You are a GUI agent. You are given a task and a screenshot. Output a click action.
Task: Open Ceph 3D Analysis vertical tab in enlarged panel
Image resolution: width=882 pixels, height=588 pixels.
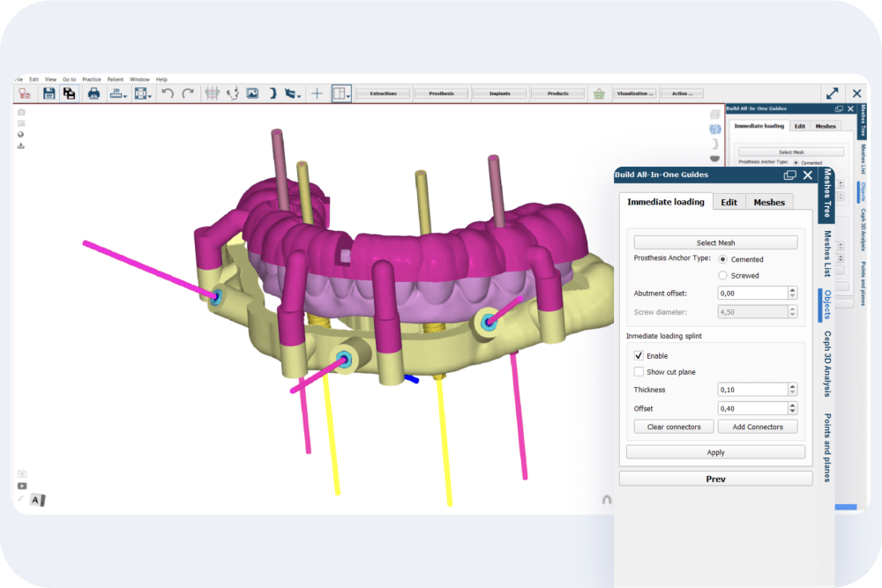coord(827,364)
